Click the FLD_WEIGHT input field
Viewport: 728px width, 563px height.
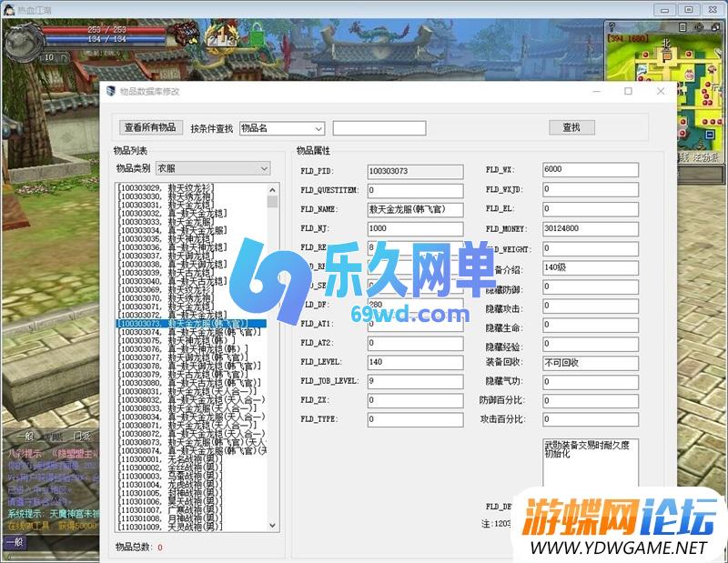[x=590, y=248]
